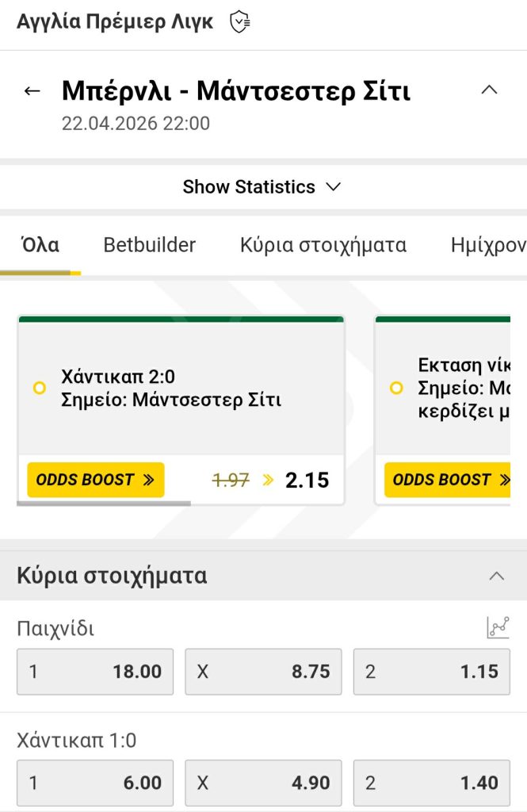This screenshot has height=812, width=527.
Task: Pick the draw at 8.75 odds
Action: 263,672
